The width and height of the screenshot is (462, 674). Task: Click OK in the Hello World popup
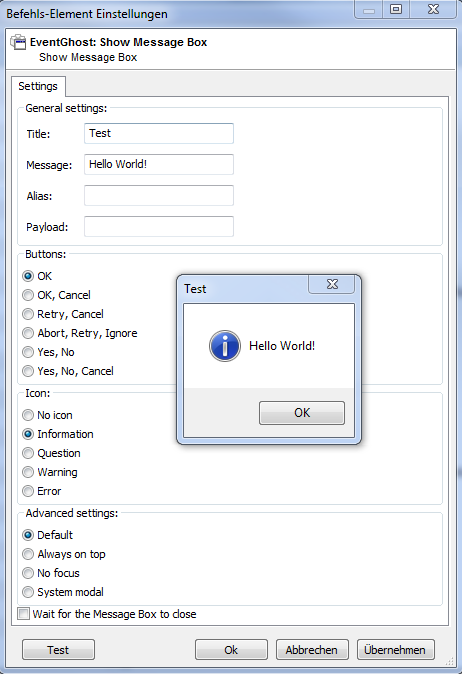pyautogui.click(x=302, y=413)
